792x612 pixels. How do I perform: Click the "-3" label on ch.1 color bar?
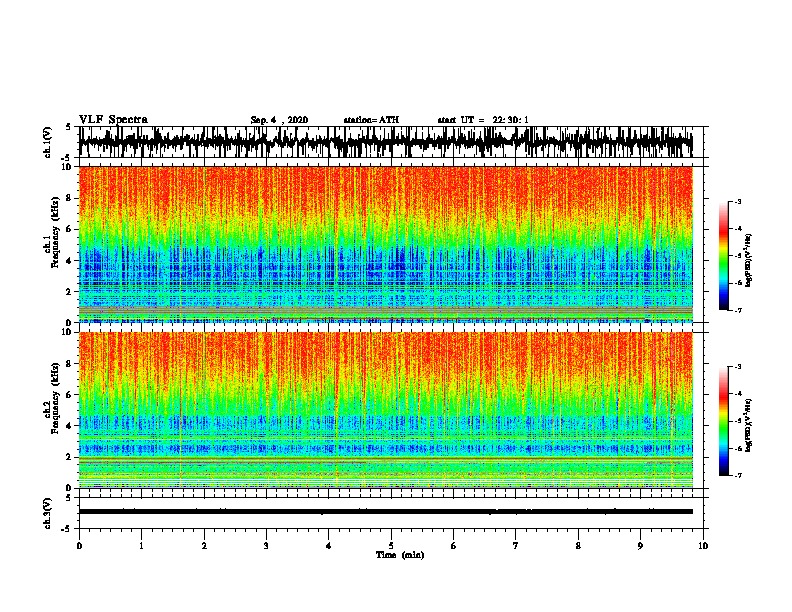(x=738, y=202)
